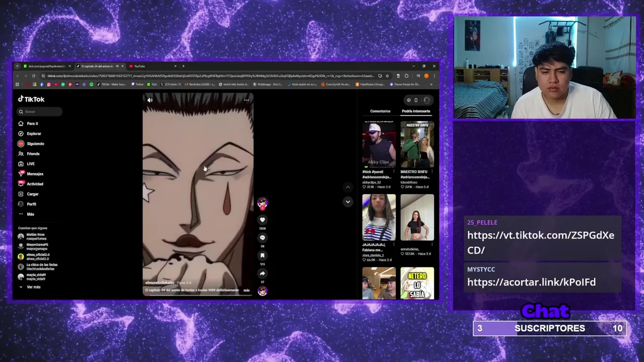The height and width of the screenshot is (362, 644).
Task: Open the Crunchyroll bookmark
Action: 336,84
